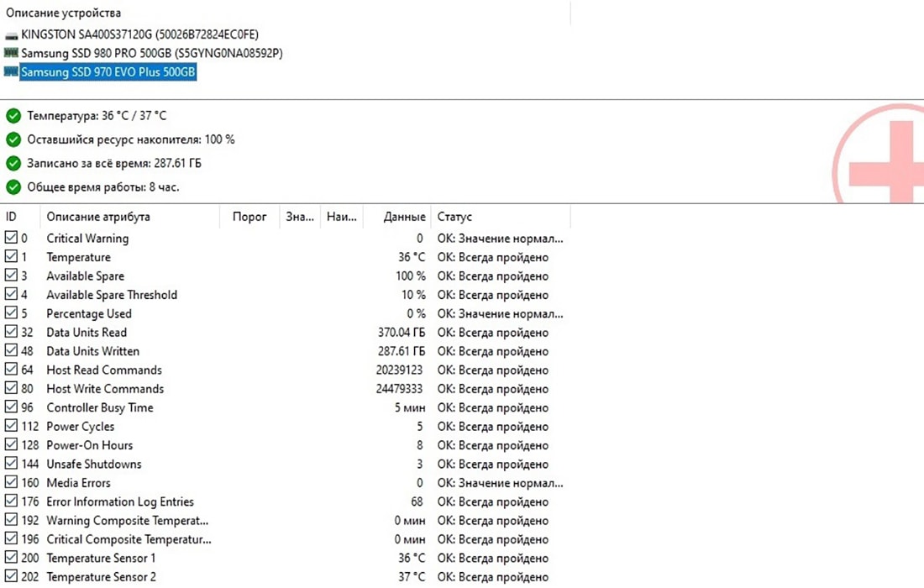Click the 20239123 Host Read Commands value
The image size is (924, 588).
pyautogui.click(x=400, y=370)
